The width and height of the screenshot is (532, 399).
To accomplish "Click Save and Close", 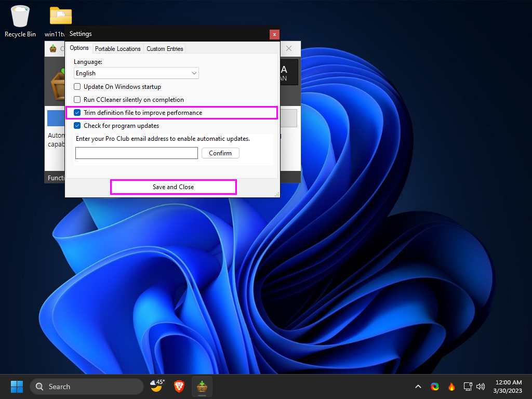I will (x=173, y=187).
